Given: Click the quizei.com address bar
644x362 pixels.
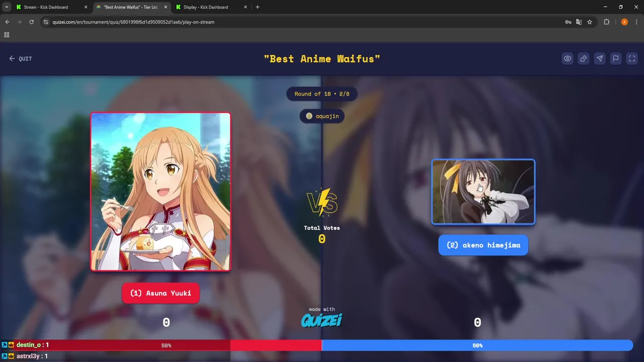Looking at the screenshot, I should [302, 22].
